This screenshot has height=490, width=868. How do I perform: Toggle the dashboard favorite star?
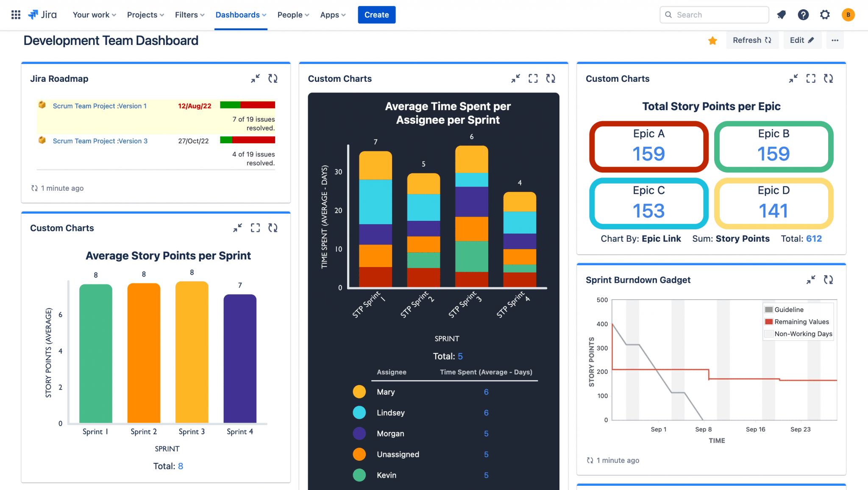click(712, 40)
